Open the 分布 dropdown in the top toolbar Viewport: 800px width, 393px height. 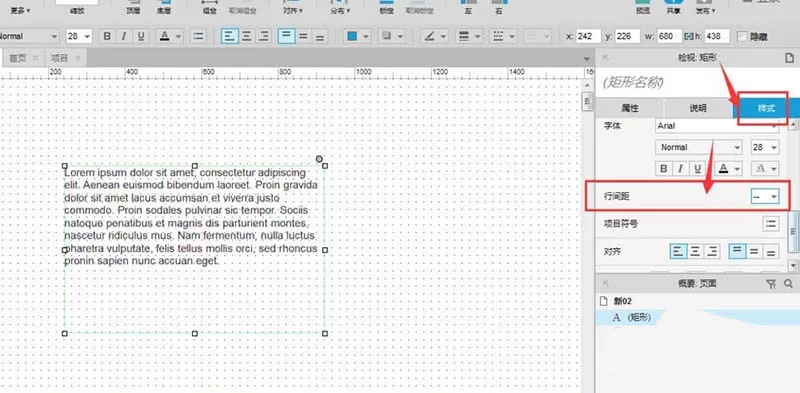[x=340, y=8]
